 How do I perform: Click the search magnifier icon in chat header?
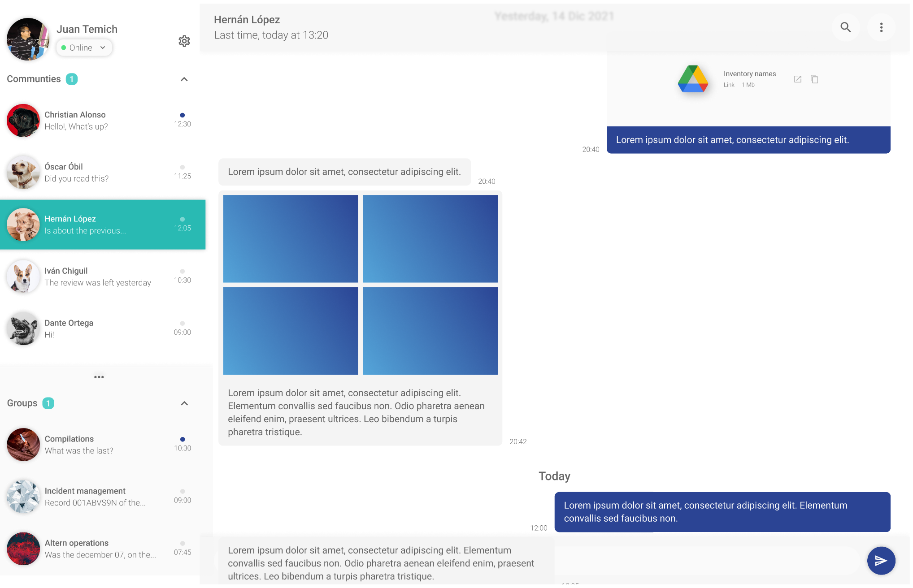(x=845, y=27)
